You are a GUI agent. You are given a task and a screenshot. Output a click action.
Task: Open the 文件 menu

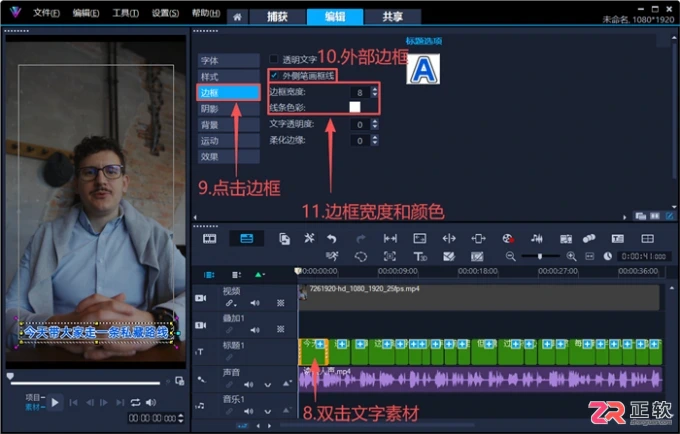tap(46, 13)
